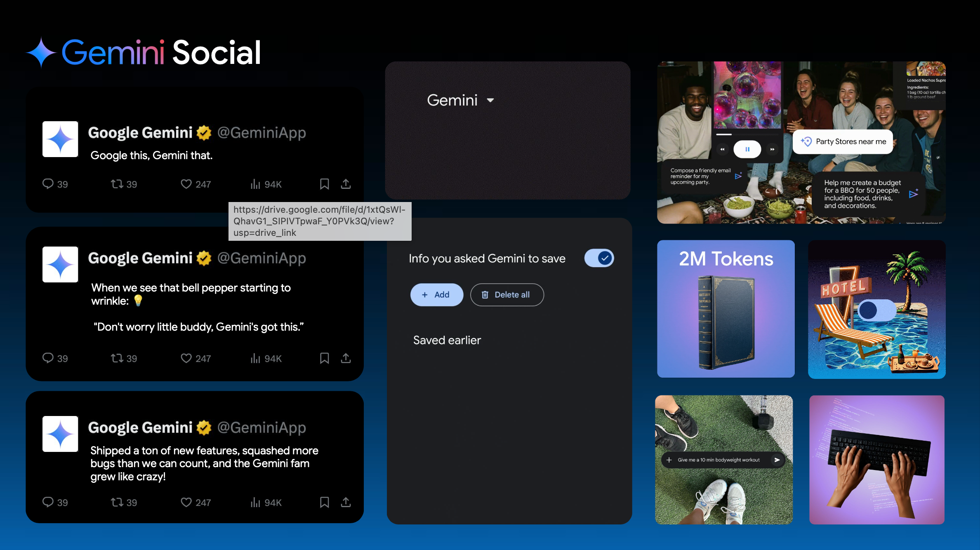
Task: Click the Delete all button
Action: coord(506,295)
